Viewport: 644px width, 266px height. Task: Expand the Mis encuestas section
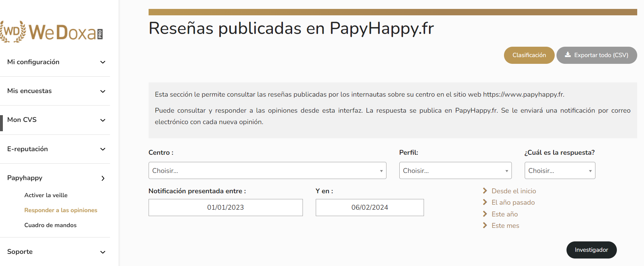tap(103, 91)
